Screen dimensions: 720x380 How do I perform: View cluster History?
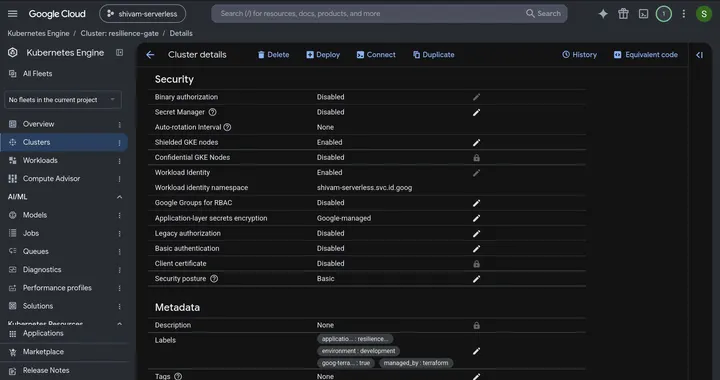pos(579,55)
